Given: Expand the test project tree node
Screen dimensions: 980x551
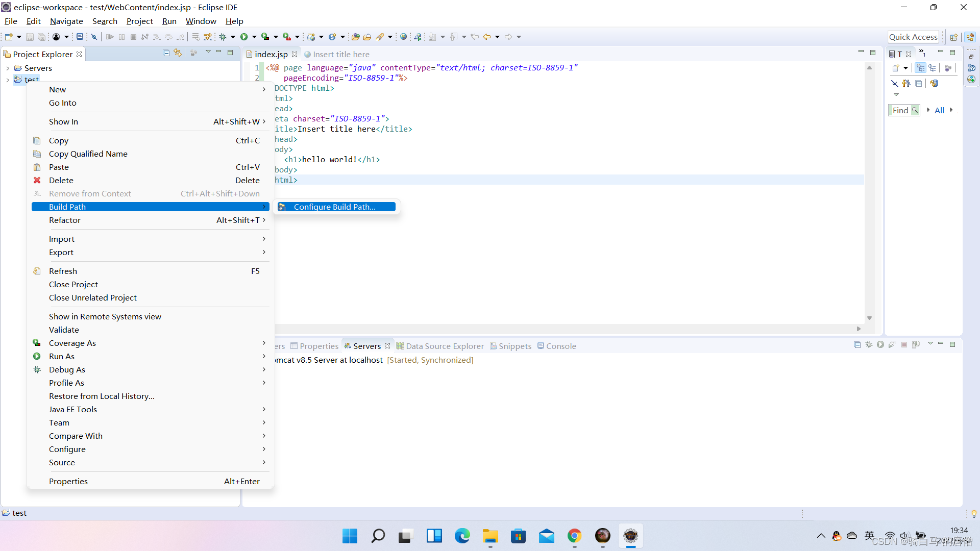Looking at the screenshot, I should [x=9, y=80].
